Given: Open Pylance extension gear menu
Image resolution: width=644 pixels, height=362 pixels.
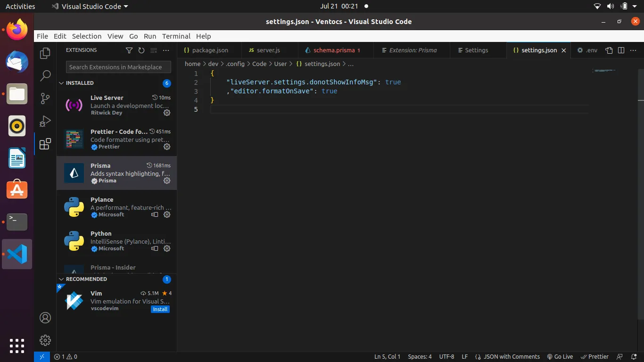Looking at the screenshot, I should (x=167, y=214).
